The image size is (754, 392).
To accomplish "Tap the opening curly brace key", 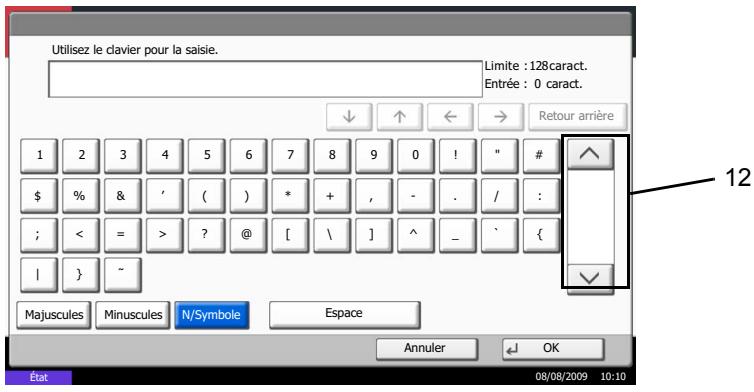I will [541, 235].
